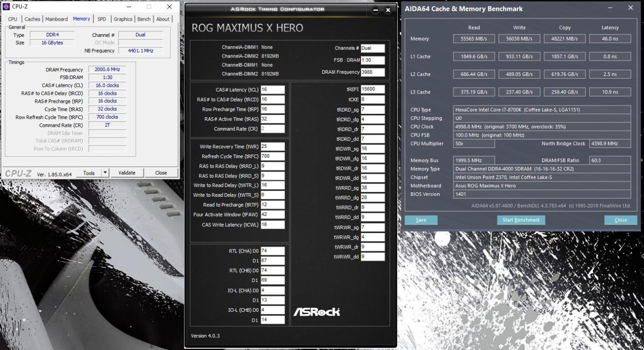
Task: Click the RTL (CHA) D0 field
Action: pos(273,251)
